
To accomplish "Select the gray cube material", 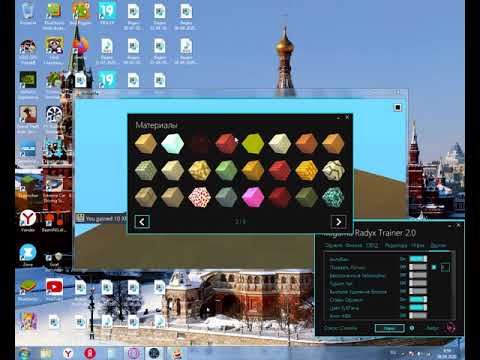I will pyautogui.click(x=226, y=197).
